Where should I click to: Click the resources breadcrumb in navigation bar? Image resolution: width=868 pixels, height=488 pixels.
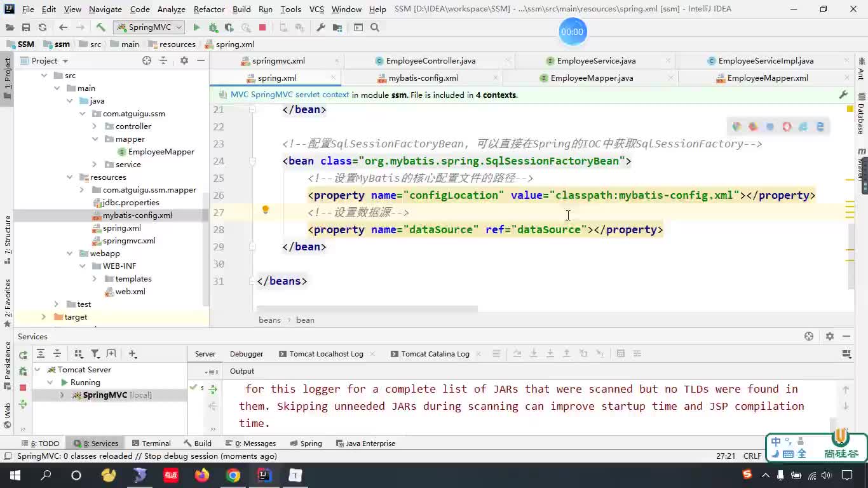172,44
